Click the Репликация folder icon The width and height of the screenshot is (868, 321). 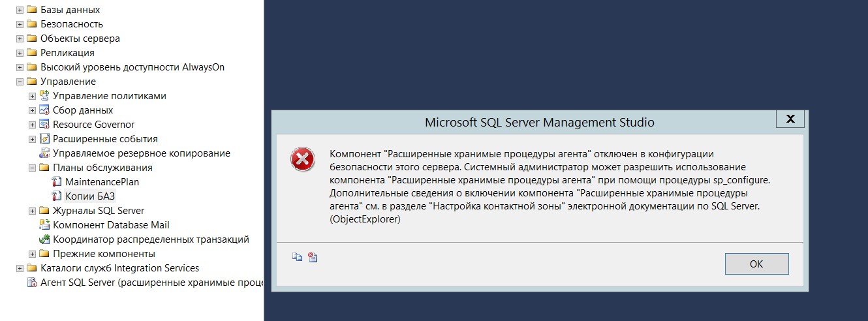31,53
